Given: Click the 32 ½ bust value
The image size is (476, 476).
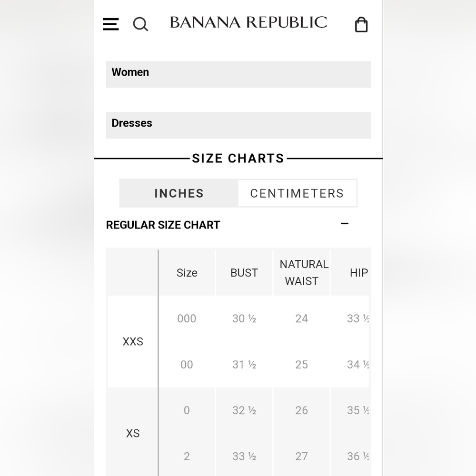Looking at the screenshot, I should [244, 410].
